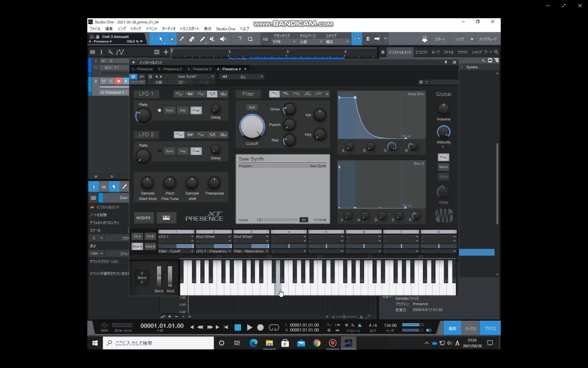Start recording with Record button
The image size is (588, 368).
click(x=260, y=327)
